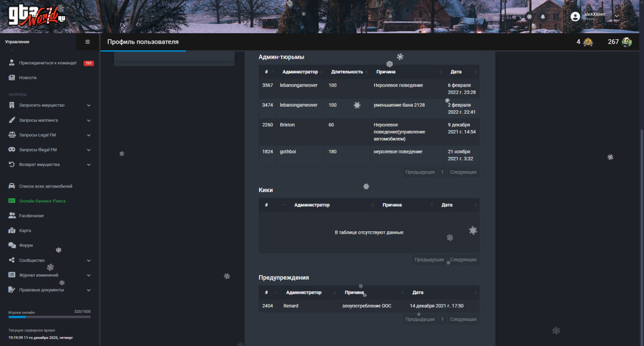Image resolution: width=644 pixels, height=346 pixels.
Task: Click Присоединиться к команде! link
Action: pos(48,63)
